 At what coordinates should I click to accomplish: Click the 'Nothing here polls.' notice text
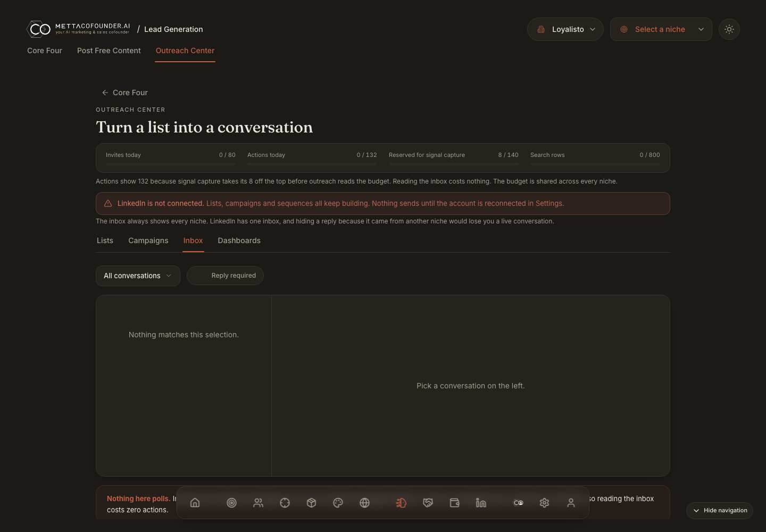tap(138, 498)
